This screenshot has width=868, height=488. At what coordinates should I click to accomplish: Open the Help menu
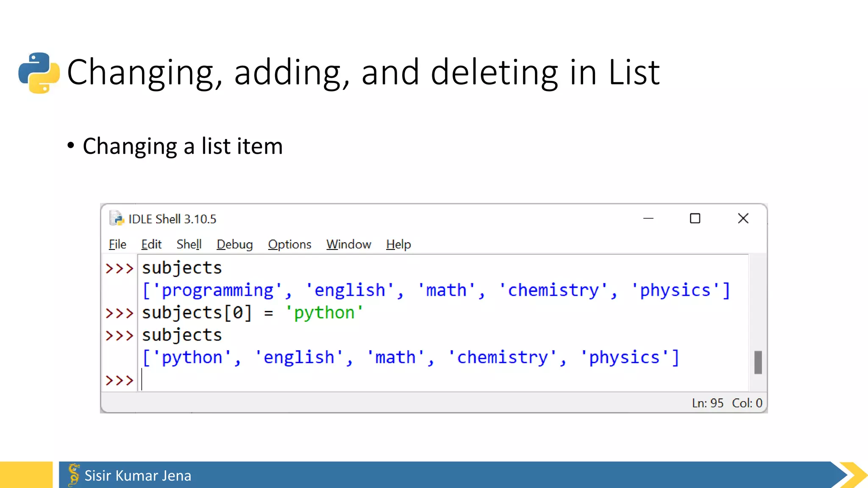(398, 244)
